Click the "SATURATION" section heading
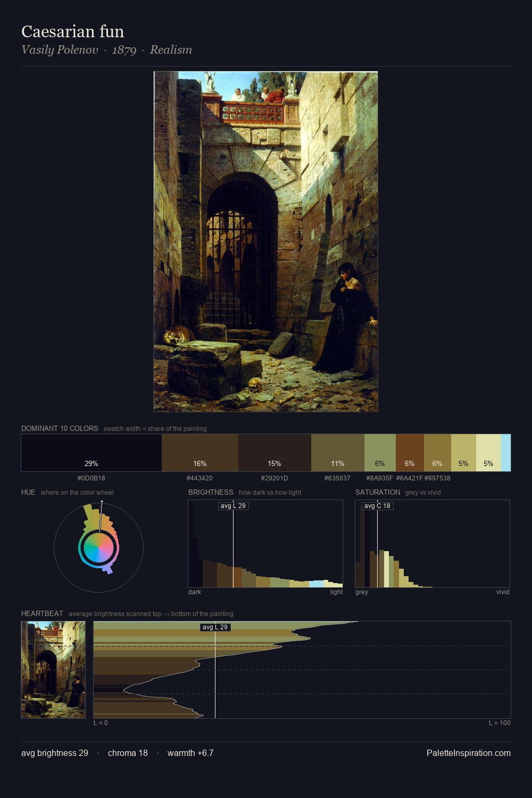The width and height of the screenshot is (532, 798). pos(378,492)
